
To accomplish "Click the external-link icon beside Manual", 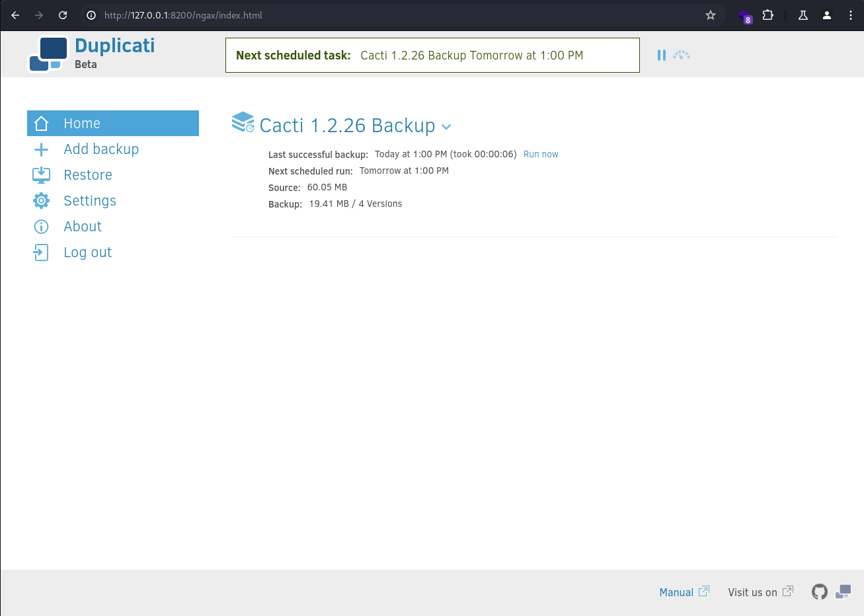I will 704,592.
